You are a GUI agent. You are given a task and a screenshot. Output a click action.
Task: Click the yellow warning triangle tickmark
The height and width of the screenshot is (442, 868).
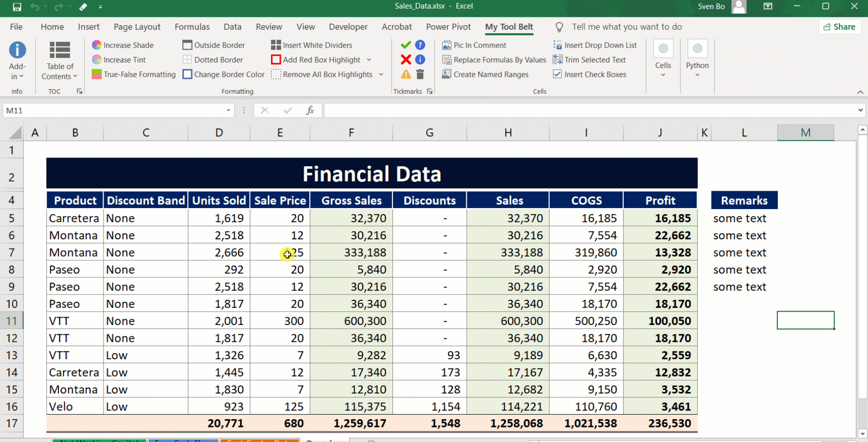pos(406,74)
